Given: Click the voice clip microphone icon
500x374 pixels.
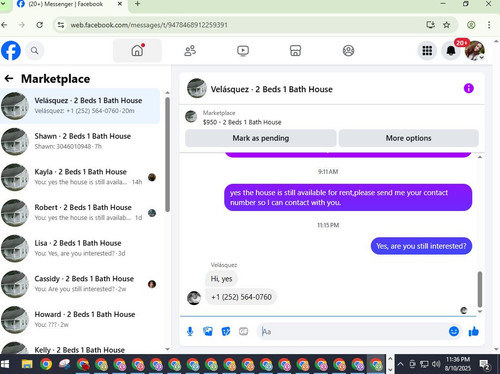Looking at the screenshot, I should click(x=190, y=331).
